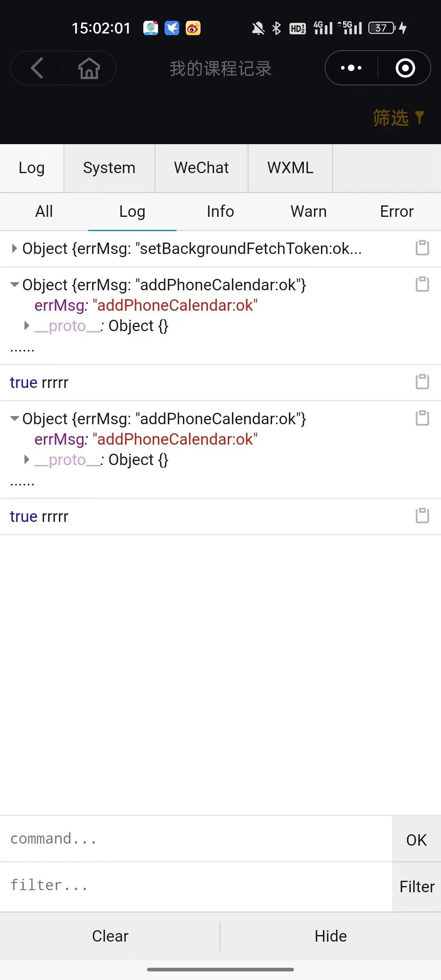Copy the setBackgroundFetchToken log entry
Viewport: 441px width, 980px height.
tap(422, 248)
